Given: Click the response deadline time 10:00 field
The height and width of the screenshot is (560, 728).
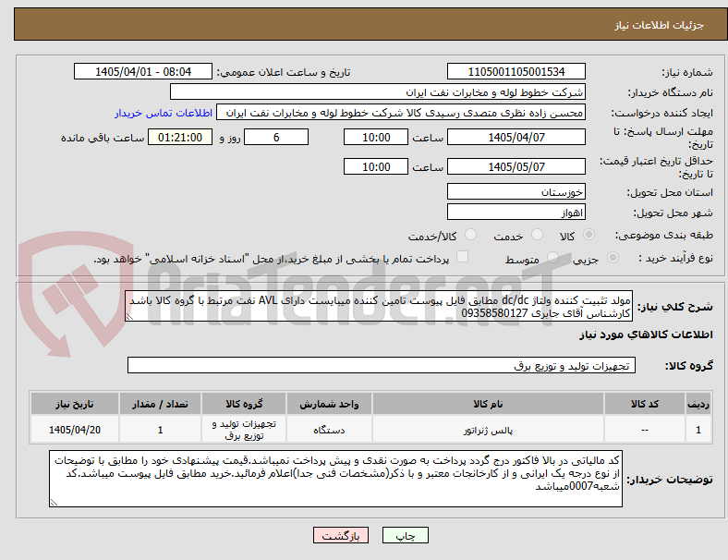Looking at the screenshot, I should [x=376, y=138].
